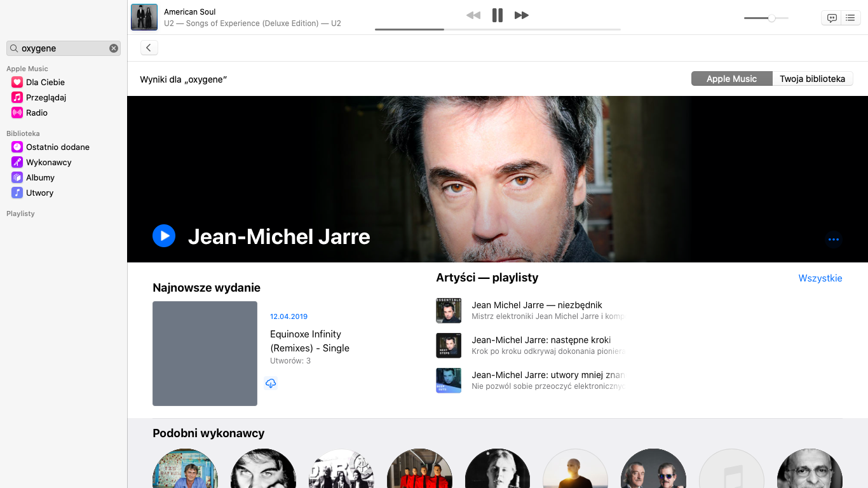
Task: Open the Equinoxe Infinity (Remixes) - Single title
Action: (x=309, y=341)
